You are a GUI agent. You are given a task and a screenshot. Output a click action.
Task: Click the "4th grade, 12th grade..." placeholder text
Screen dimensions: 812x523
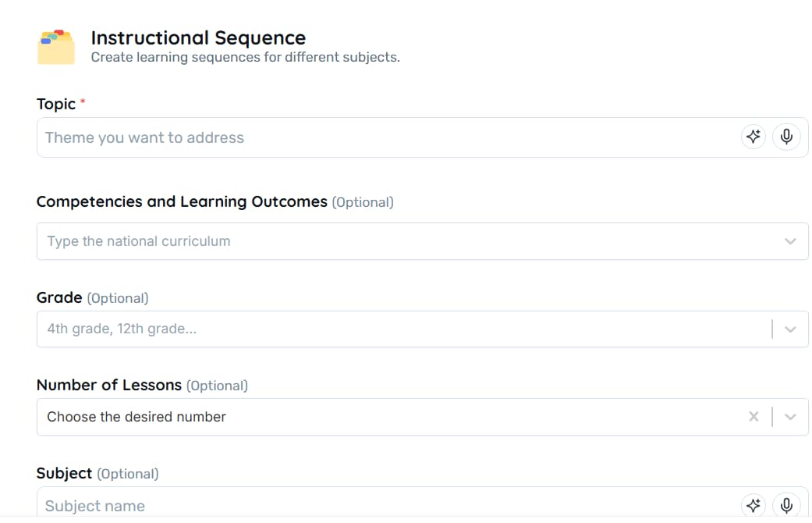(122, 329)
